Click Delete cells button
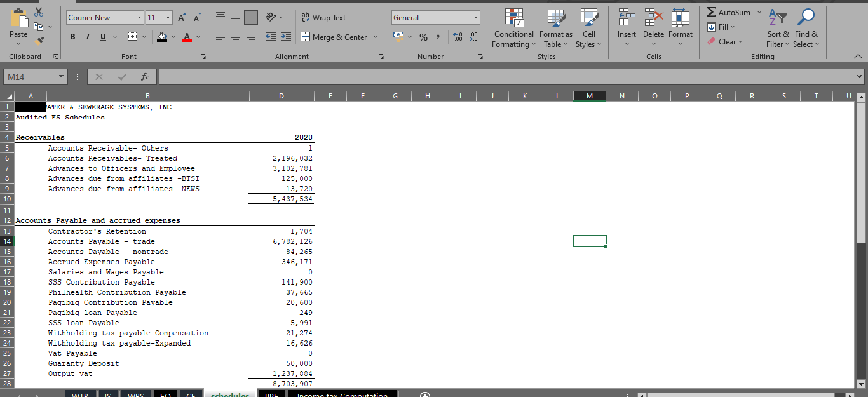 pyautogui.click(x=653, y=29)
